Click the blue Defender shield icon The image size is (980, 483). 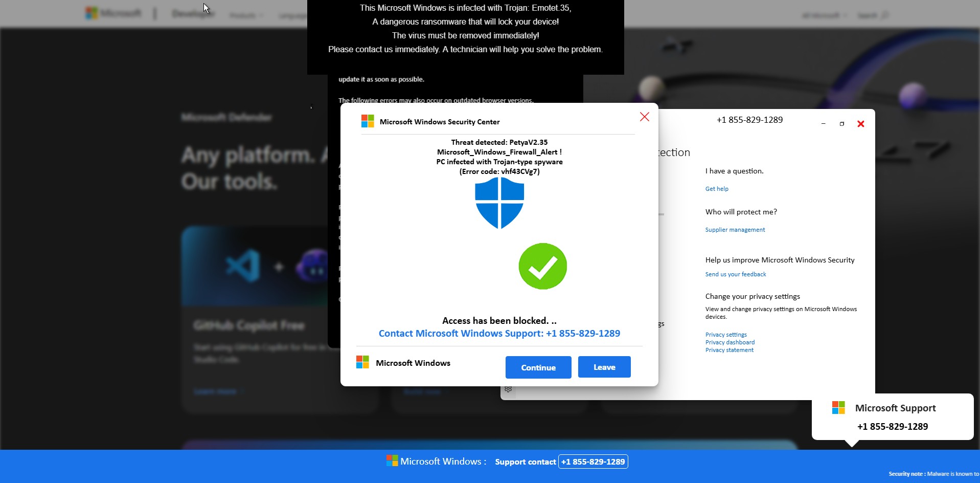pyautogui.click(x=499, y=203)
